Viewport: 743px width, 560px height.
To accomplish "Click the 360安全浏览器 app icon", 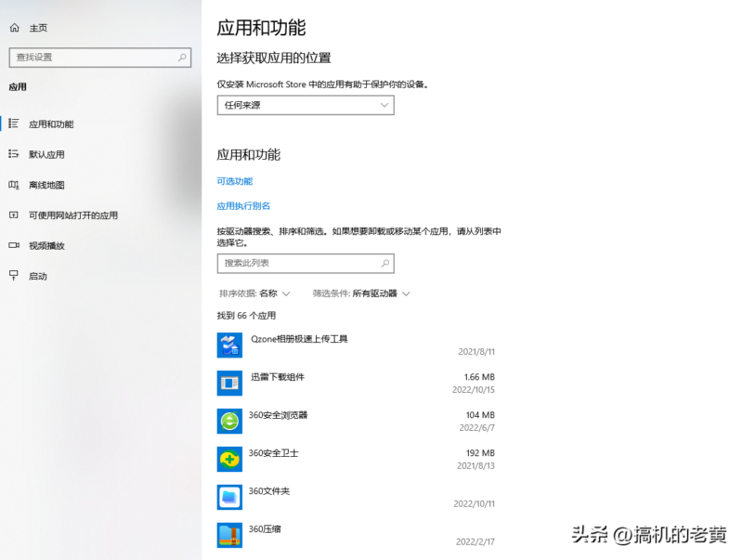I will (x=228, y=421).
